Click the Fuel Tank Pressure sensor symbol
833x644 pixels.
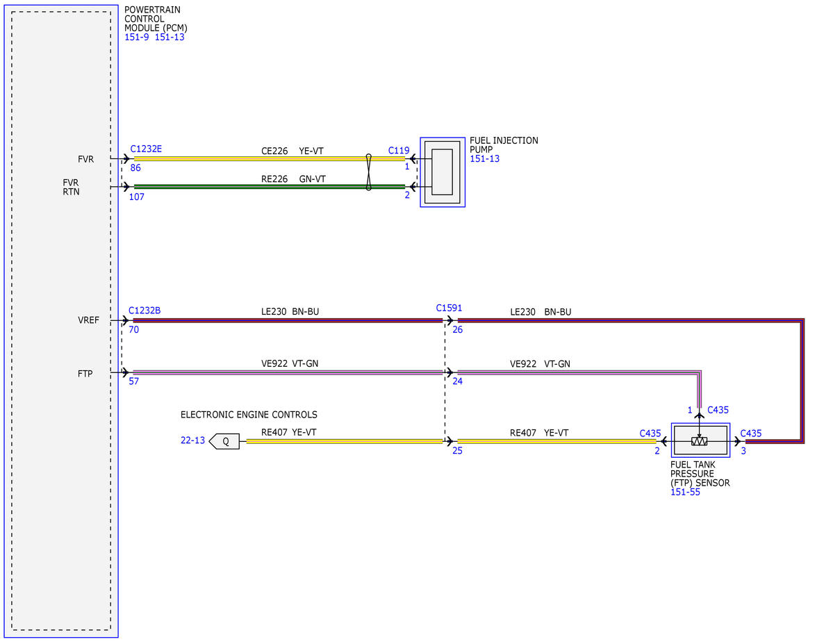click(700, 440)
